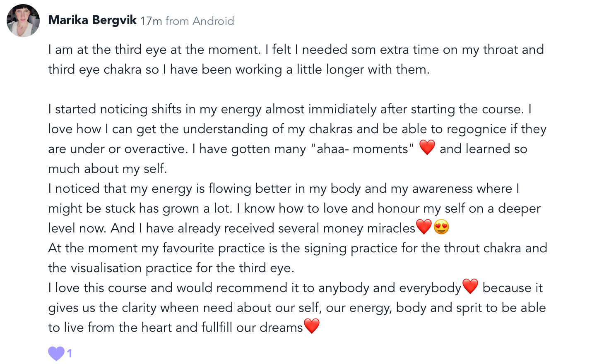Image resolution: width=592 pixels, height=364 pixels.
Task: Click the quoted phrase "ahaa- moments"
Action: pyautogui.click(x=362, y=149)
